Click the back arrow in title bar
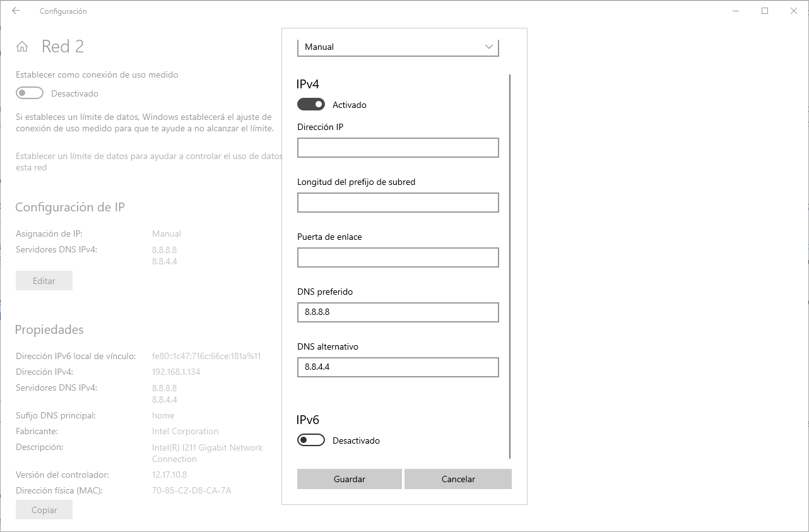The image size is (809, 532). 16,11
